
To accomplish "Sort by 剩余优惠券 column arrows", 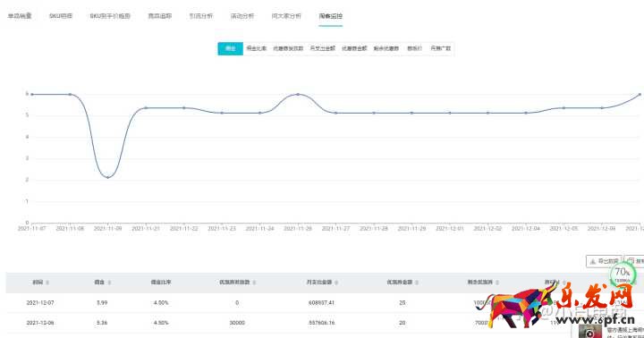I will coord(497,283).
